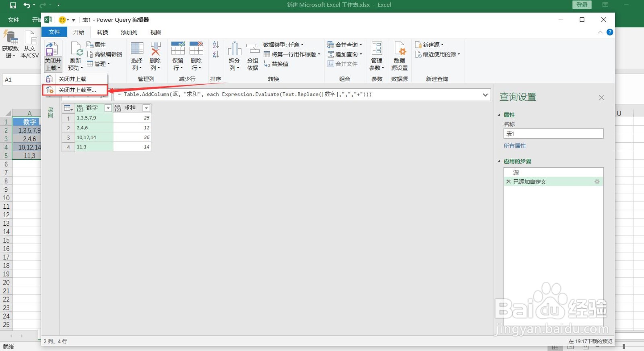Open the File (文件) tab in Power Query

click(x=54, y=32)
